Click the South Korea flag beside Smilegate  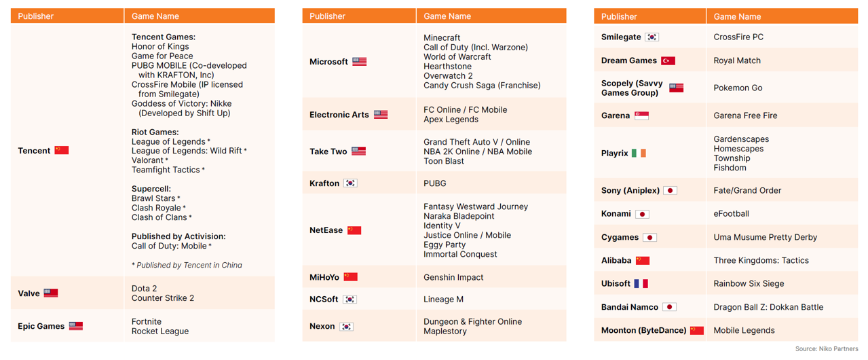[652, 37]
